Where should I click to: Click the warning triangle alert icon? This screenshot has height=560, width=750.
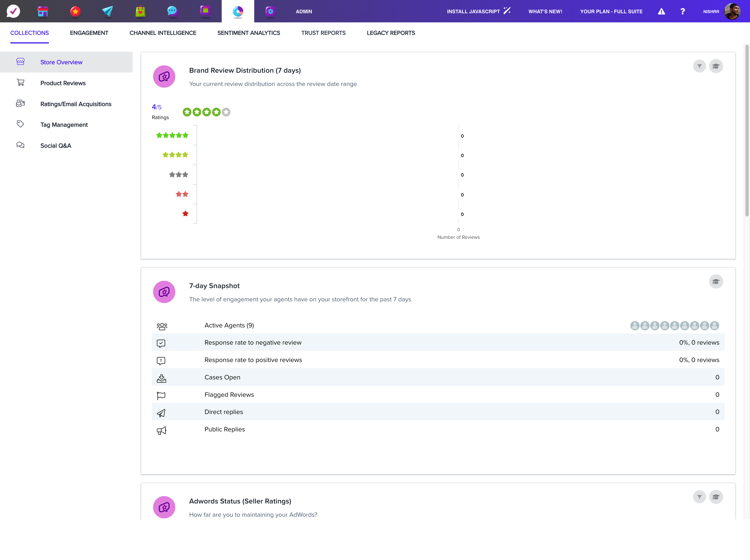661,12
